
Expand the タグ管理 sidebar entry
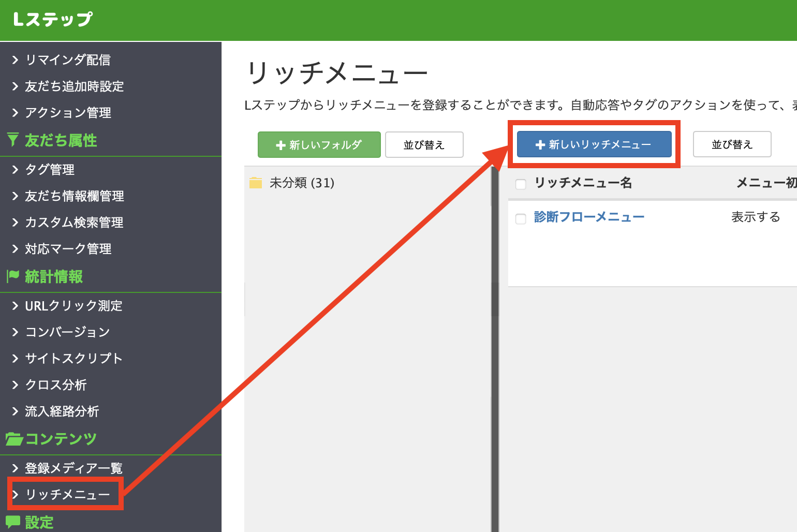[x=49, y=169]
